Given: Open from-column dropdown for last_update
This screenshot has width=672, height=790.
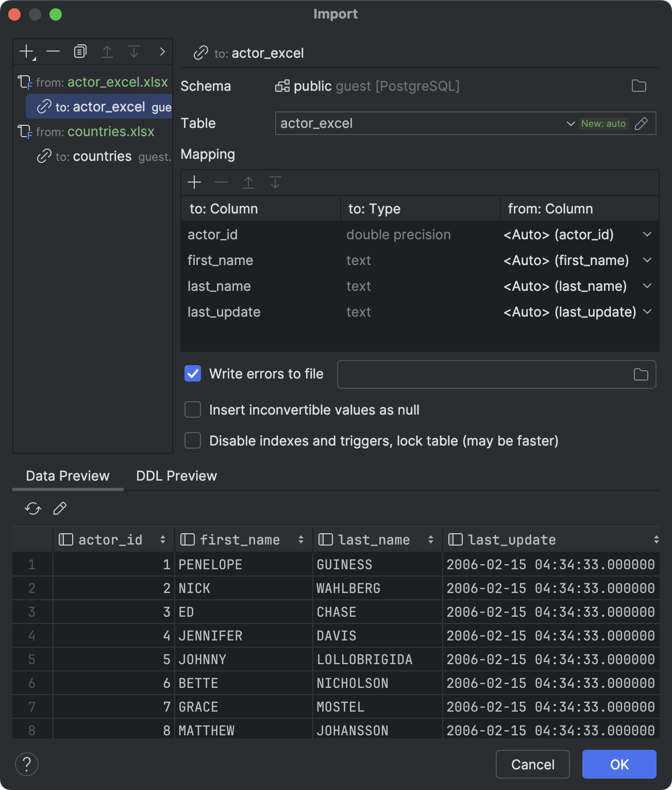Looking at the screenshot, I should point(647,312).
